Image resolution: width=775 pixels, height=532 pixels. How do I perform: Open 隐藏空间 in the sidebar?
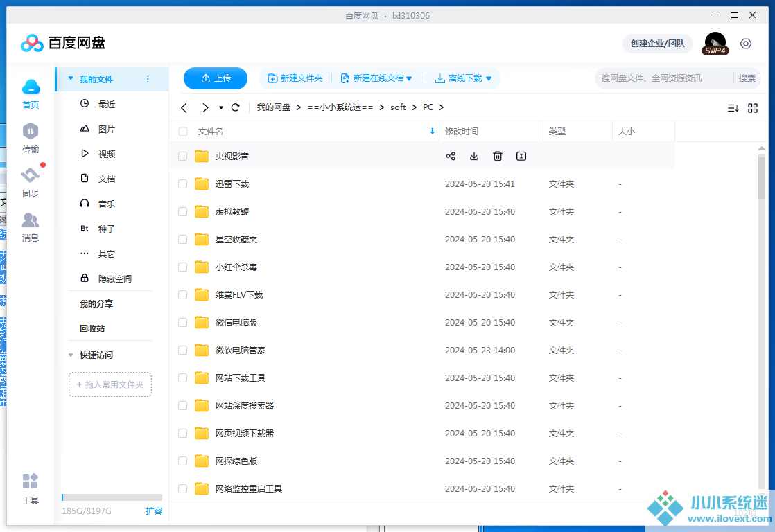114,278
